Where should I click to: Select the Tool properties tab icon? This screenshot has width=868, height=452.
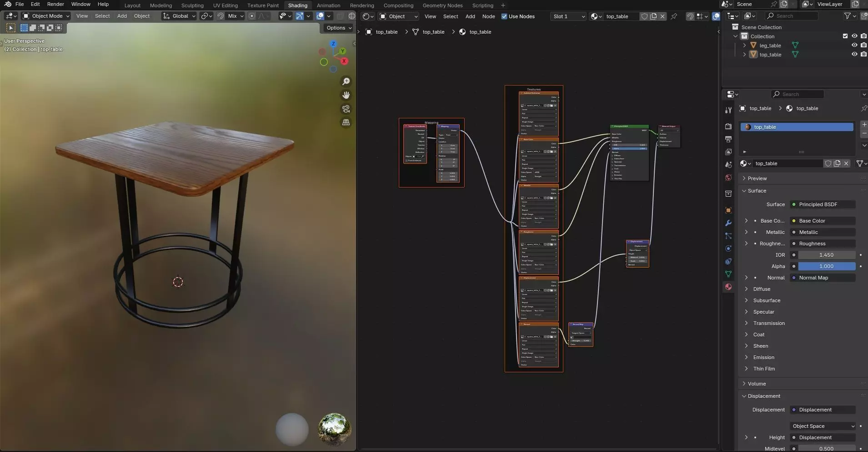(x=728, y=110)
